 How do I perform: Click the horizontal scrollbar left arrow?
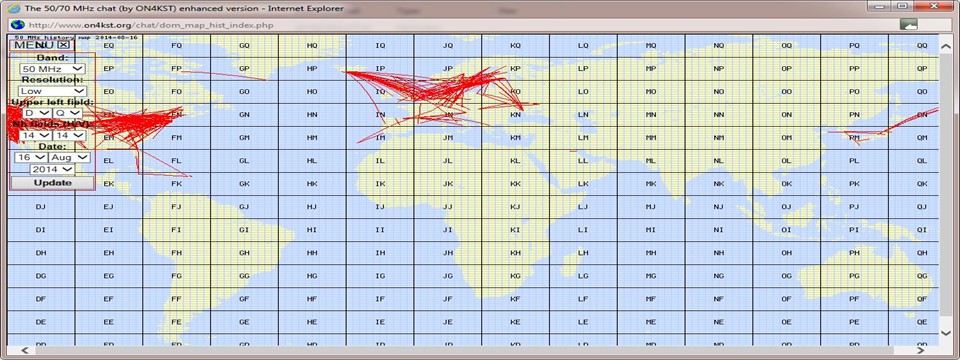pos(25,351)
